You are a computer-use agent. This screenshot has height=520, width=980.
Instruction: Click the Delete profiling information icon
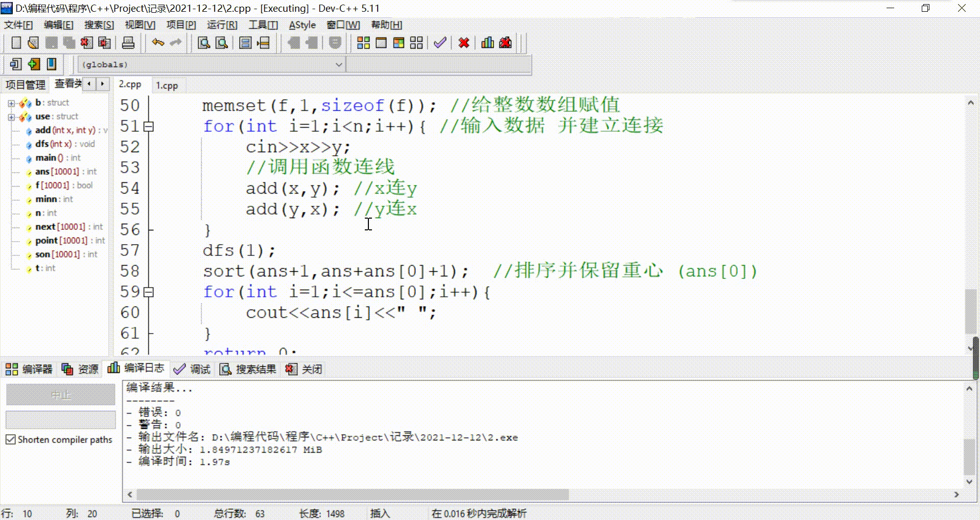(505, 43)
